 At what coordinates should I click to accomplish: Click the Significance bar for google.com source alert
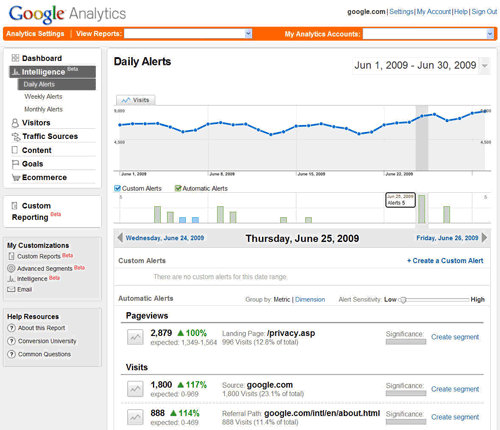[x=406, y=393]
